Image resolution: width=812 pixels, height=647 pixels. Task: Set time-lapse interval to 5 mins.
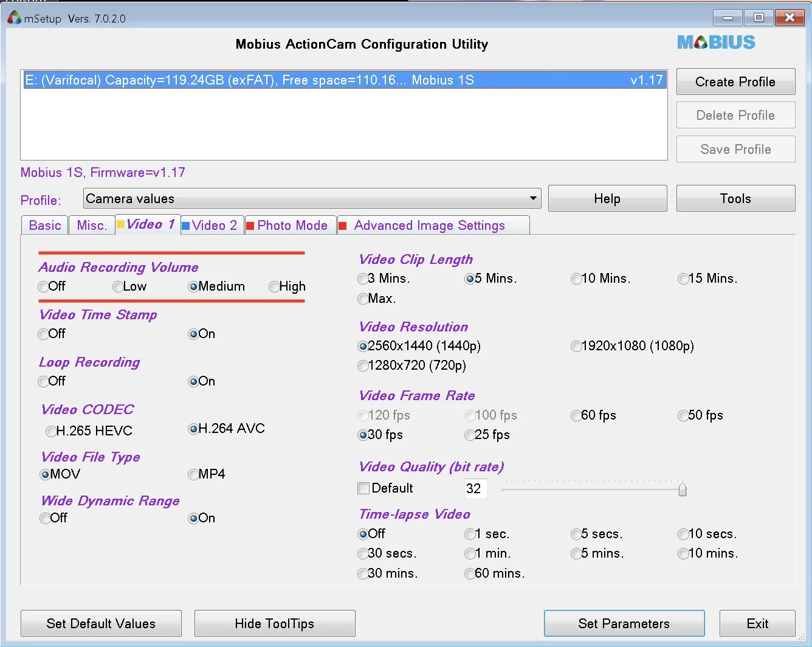point(576,553)
